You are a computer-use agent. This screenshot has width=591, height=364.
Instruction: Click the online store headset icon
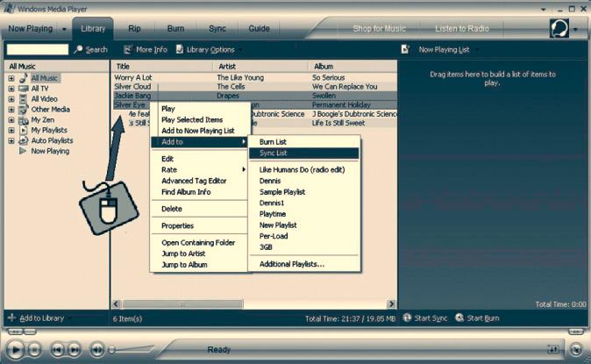[559, 28]
